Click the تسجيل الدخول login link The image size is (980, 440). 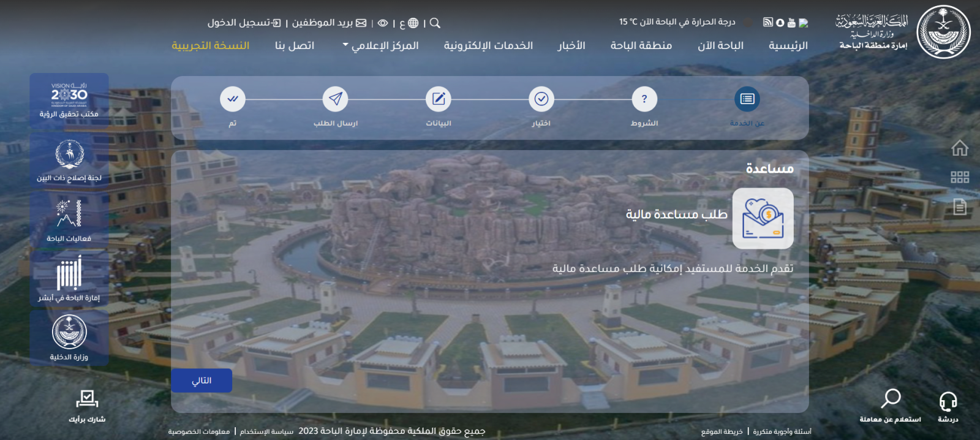pyautogui.click(x=244, y=23)
